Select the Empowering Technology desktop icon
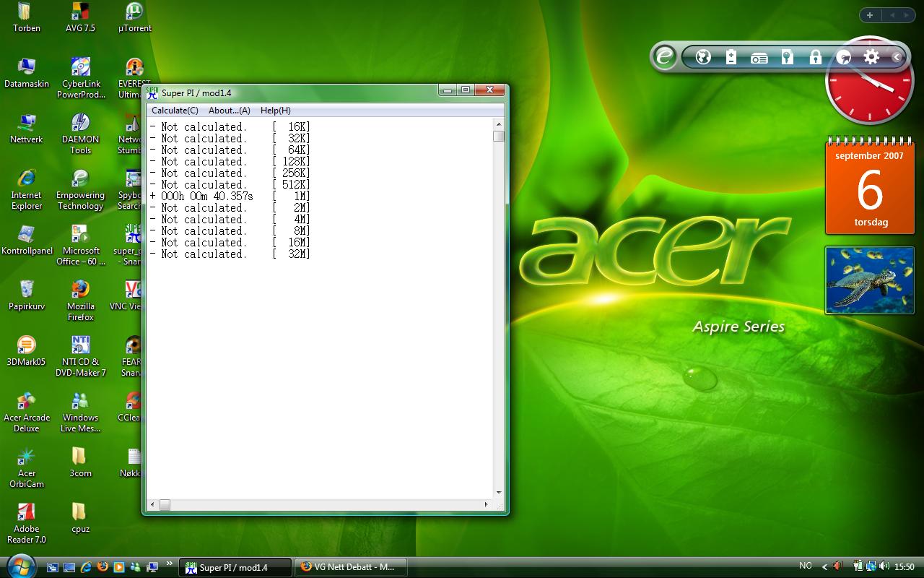Image resolution: width=924 pixels, height=578 pixels. pos(81,189)
